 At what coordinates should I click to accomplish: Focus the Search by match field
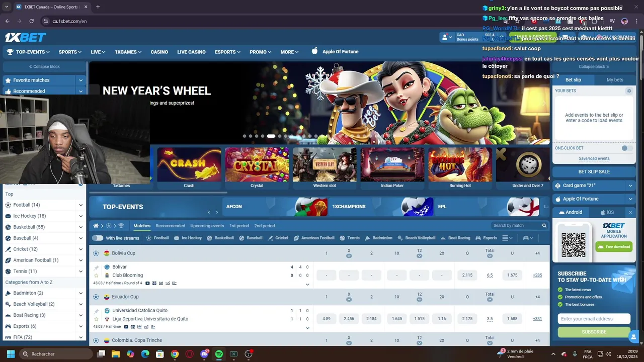click(516, 226)
